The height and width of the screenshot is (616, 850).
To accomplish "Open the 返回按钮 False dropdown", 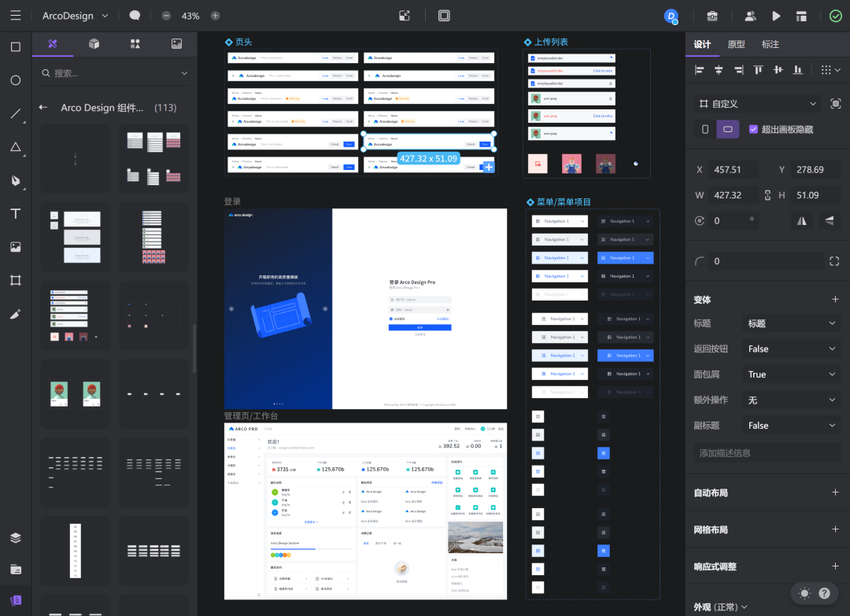I will (792, 349).
